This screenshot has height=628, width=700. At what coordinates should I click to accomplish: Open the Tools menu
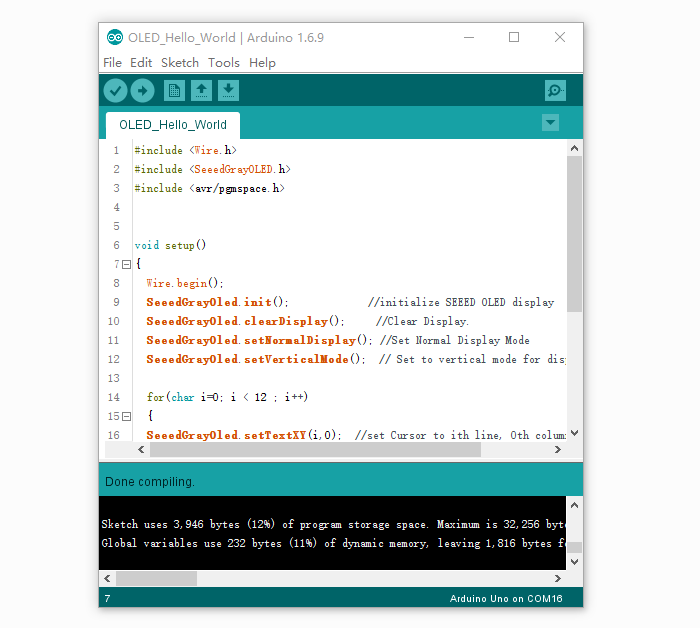pos(224,63)
